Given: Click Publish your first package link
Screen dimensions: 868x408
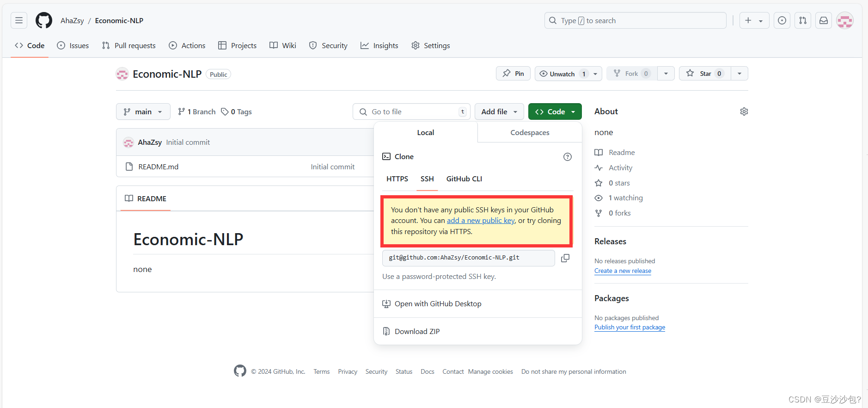Looking at the screenshot, I should click(x=630, y=328).
